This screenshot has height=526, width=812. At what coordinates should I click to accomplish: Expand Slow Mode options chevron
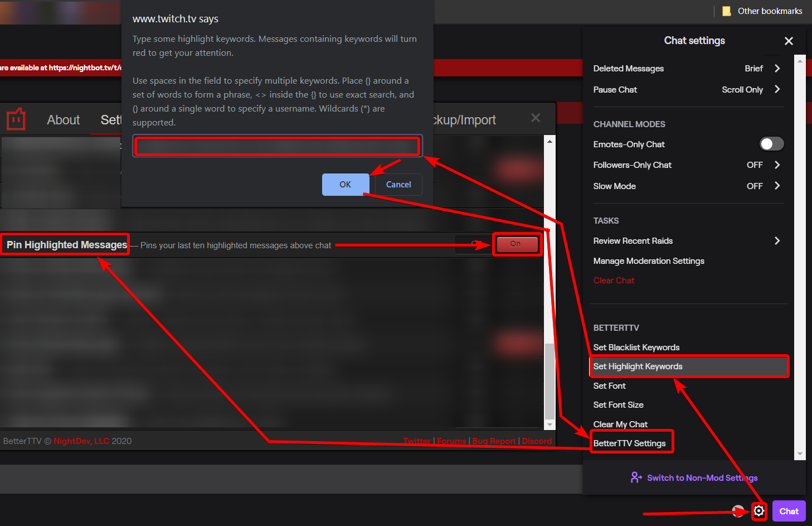coord(777,186)
